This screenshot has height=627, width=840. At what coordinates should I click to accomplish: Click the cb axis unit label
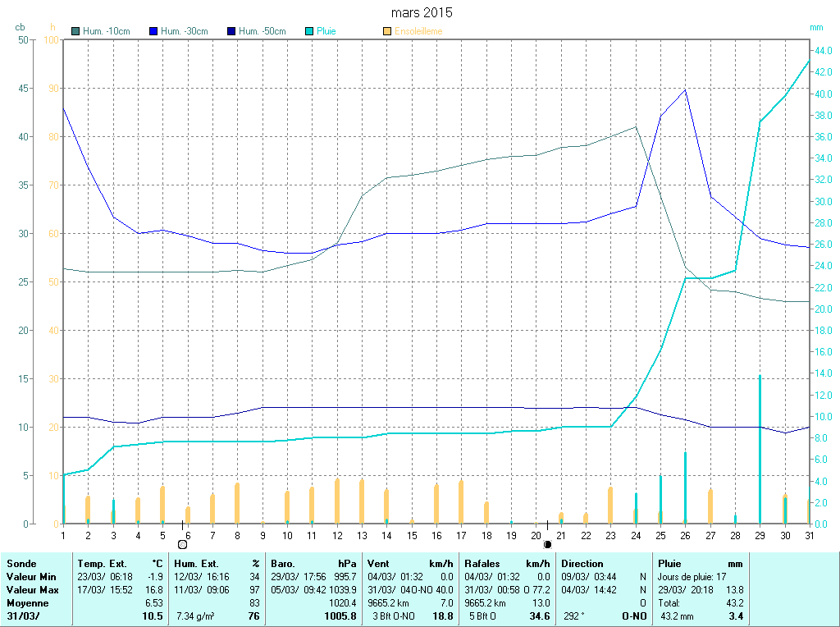pos(20,27)
